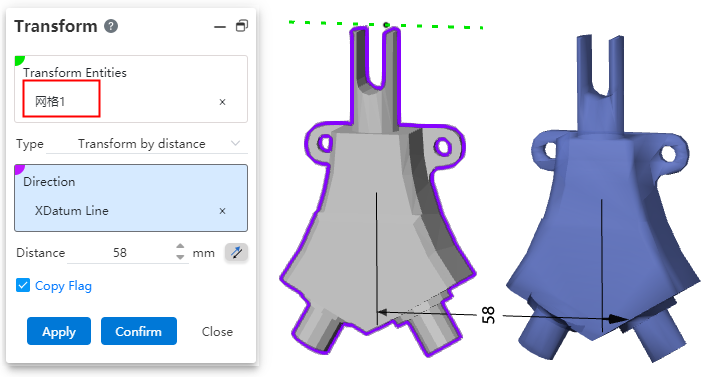The height and width of the screenshot is (377, 722).
Task: Click the Apply button
Action: tap(59, 331)
